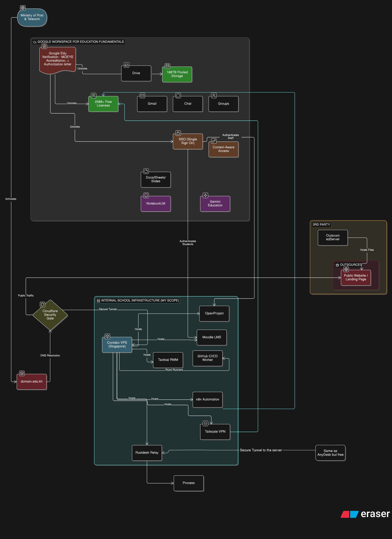
Task: Click the INTERNAL SCHOOL INFRASTRUCTURE (MY SCOPE) title
Action: pyautogui.click(x=140, y=301)
